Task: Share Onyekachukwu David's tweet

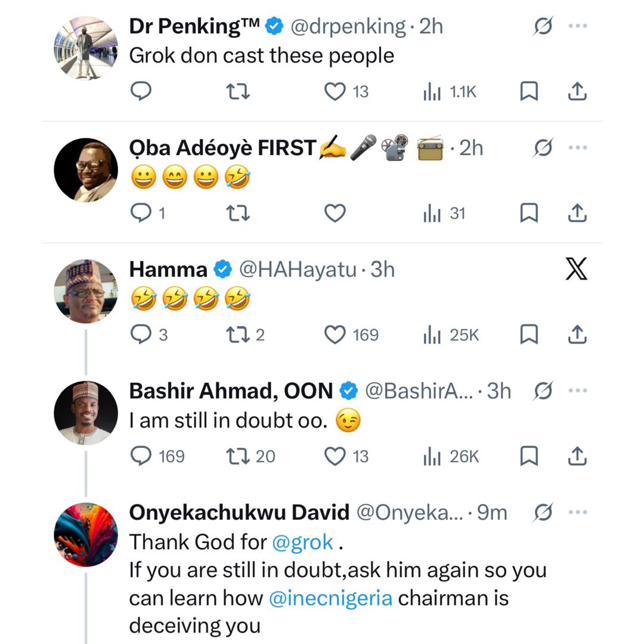Action: tap(577, 641)
